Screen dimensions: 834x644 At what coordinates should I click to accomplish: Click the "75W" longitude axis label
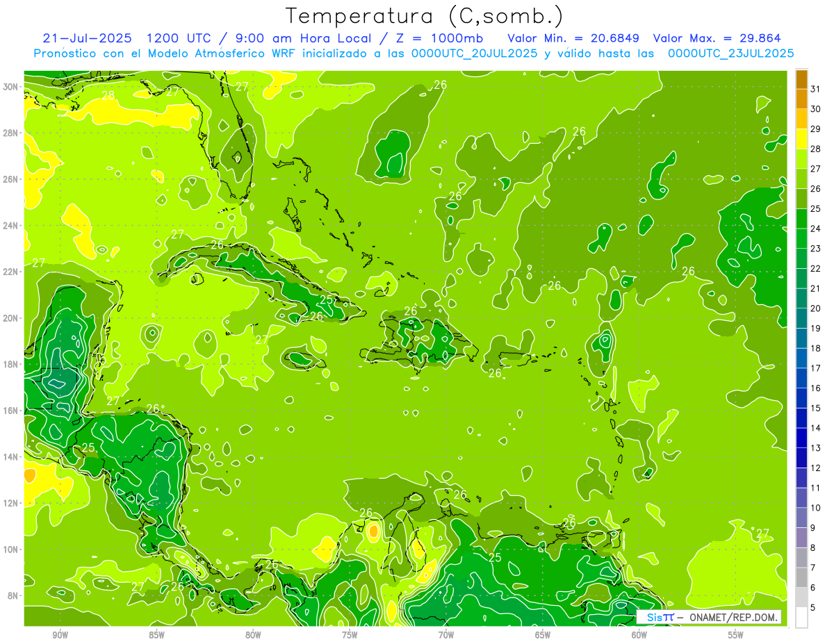click(350, 635)
